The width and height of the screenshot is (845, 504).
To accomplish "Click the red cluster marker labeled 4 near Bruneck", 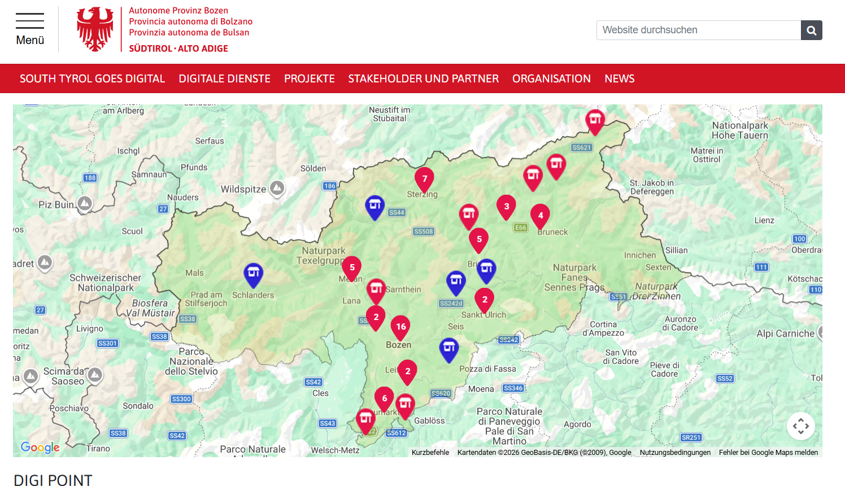I will (541, 217).
